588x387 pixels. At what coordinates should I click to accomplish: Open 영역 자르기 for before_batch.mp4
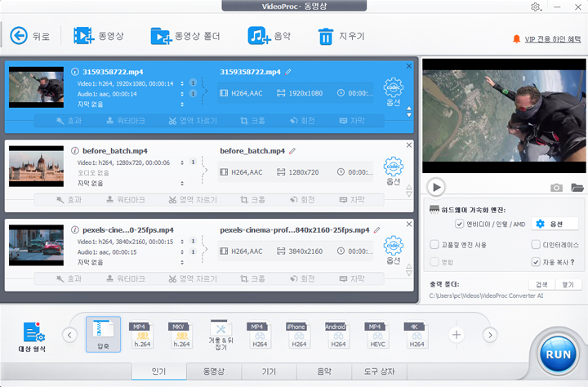(x=193, y=200)
